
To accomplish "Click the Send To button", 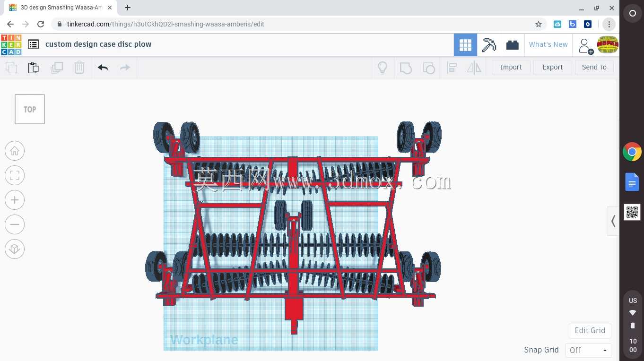I will [594, 67].
